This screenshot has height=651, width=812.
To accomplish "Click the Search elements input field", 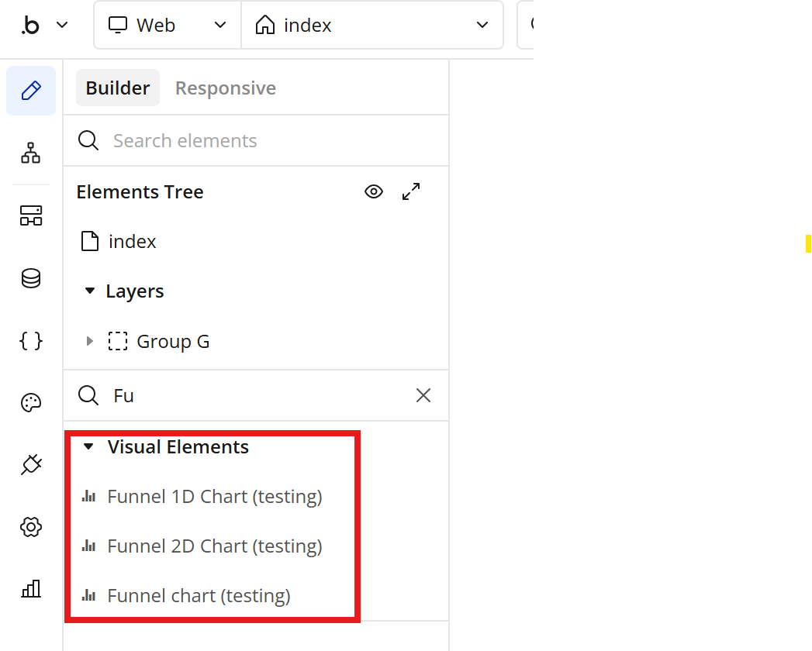I will [256, 140].
